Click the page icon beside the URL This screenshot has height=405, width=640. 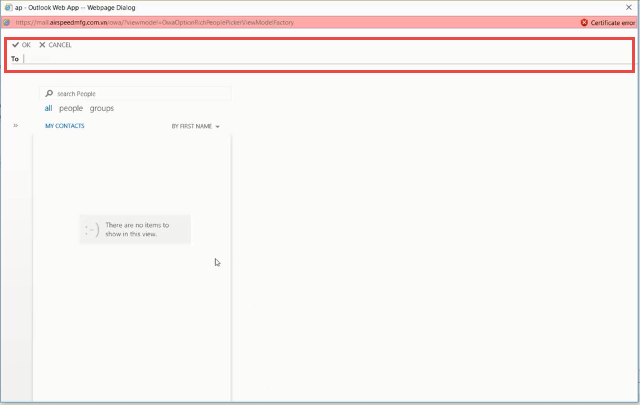[x=7, y=22]
